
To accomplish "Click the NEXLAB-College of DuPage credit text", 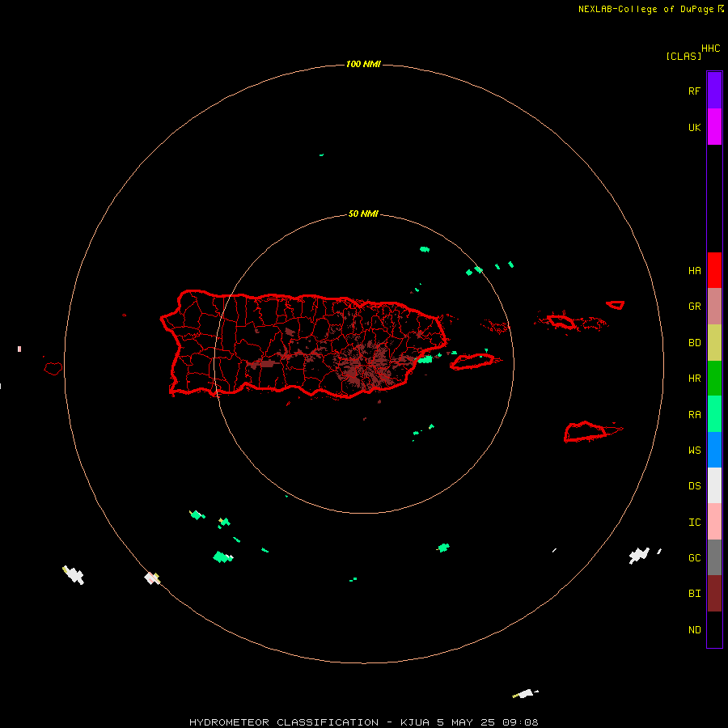I will [x=645, y=9].
